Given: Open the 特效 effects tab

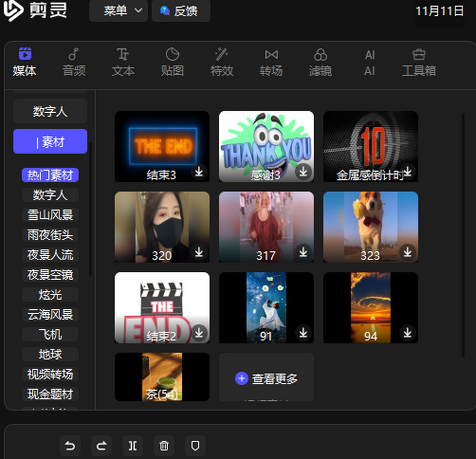Looking at the screenshot, I should [x=221, y=62].
